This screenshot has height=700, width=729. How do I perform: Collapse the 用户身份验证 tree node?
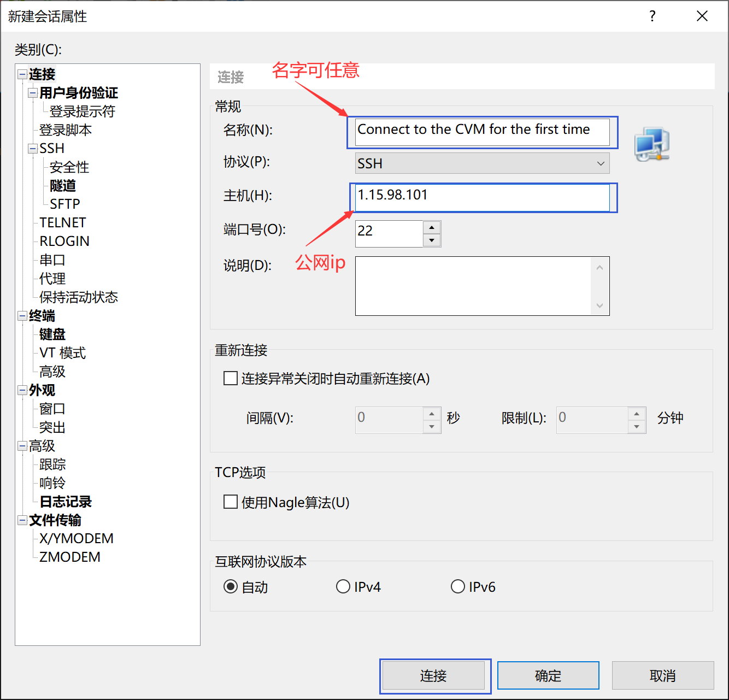tap(33, 93)
